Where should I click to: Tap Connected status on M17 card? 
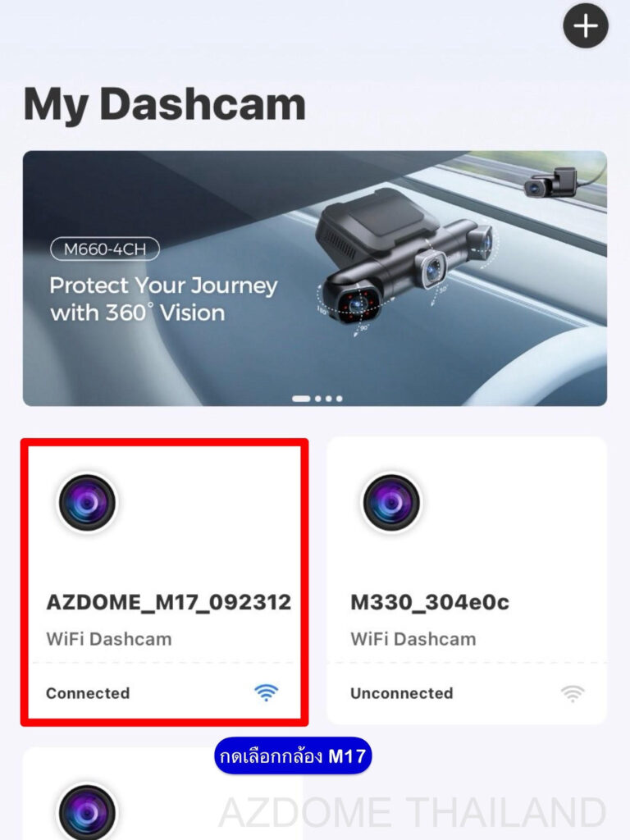click(x=88, y=693)
